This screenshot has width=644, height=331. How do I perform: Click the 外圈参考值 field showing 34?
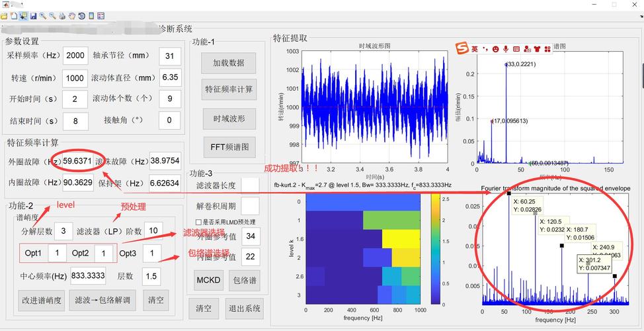(251, 236)
